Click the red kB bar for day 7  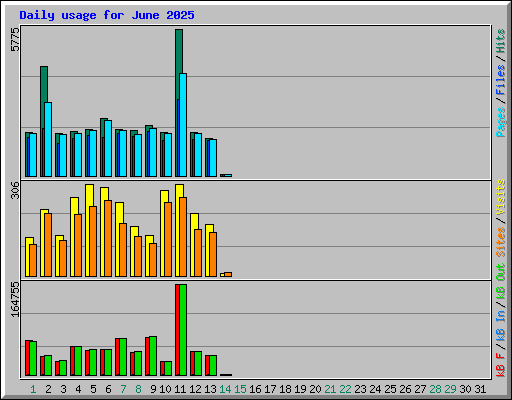click(117, 357)
